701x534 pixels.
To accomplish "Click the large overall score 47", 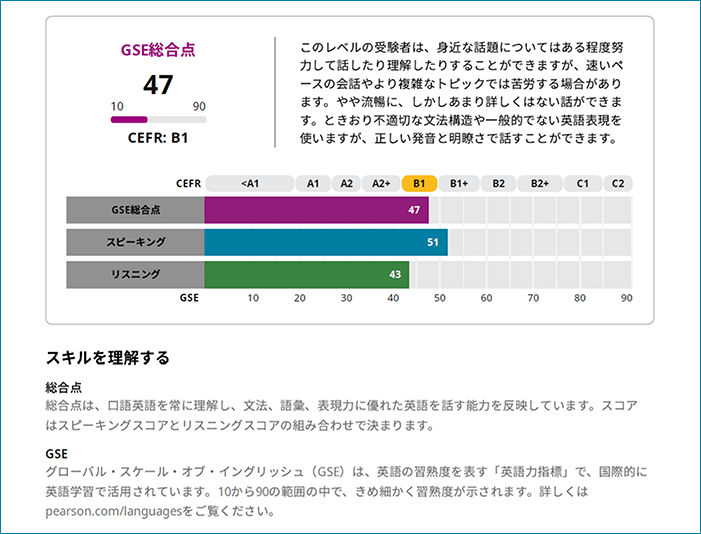I will [158, 85].
